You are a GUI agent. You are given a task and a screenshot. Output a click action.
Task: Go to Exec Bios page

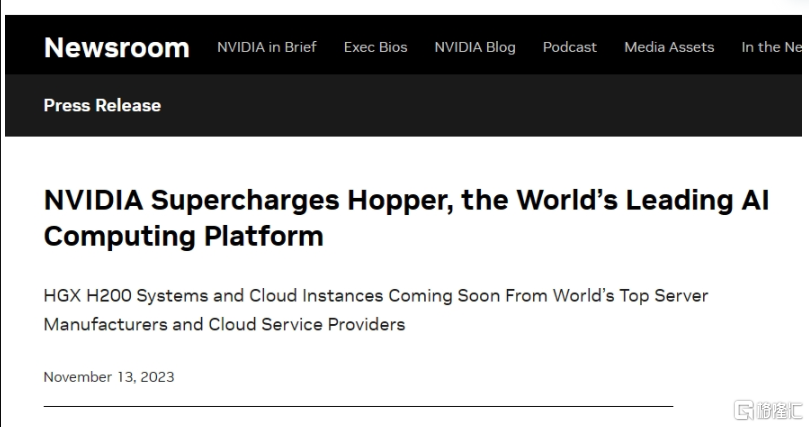[x=376, y=47]
